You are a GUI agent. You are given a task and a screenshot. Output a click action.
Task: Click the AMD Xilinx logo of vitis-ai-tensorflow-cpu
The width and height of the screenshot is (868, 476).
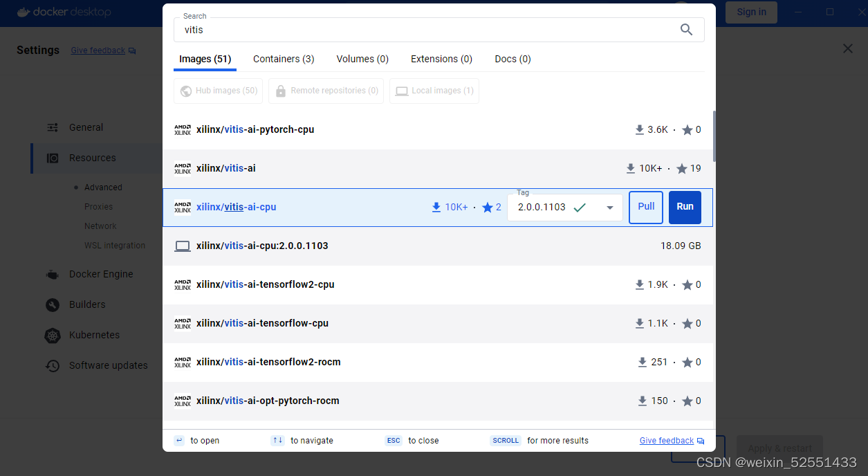183,323
